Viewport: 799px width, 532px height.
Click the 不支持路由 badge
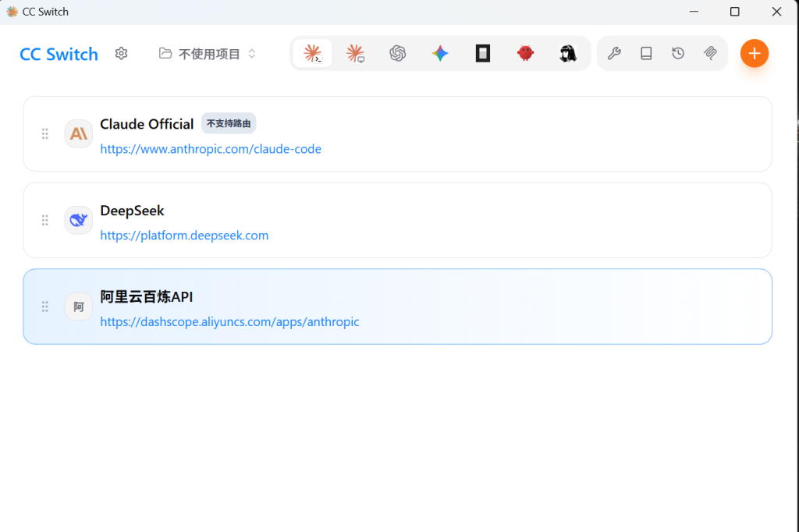229,123
